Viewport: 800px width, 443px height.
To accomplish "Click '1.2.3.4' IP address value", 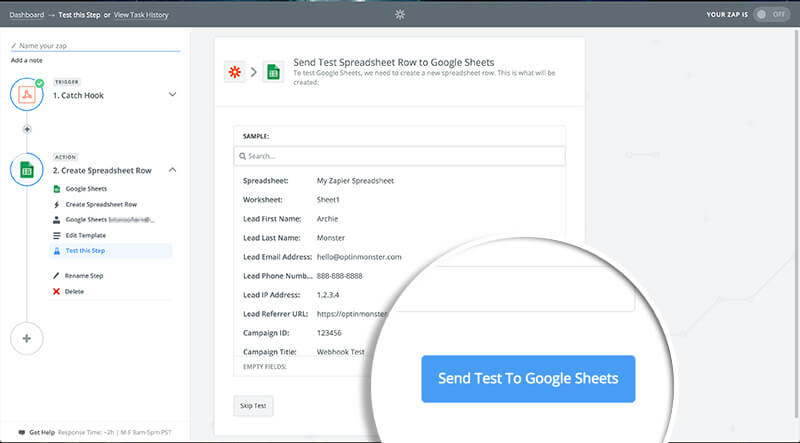I will 328,295.
